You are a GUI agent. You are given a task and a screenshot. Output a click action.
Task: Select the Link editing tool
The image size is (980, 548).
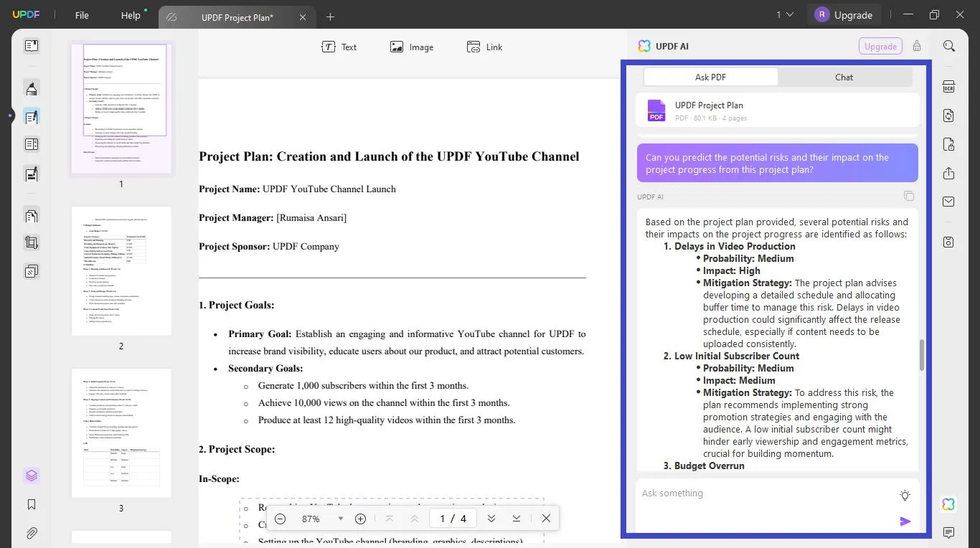click(485, 47)
